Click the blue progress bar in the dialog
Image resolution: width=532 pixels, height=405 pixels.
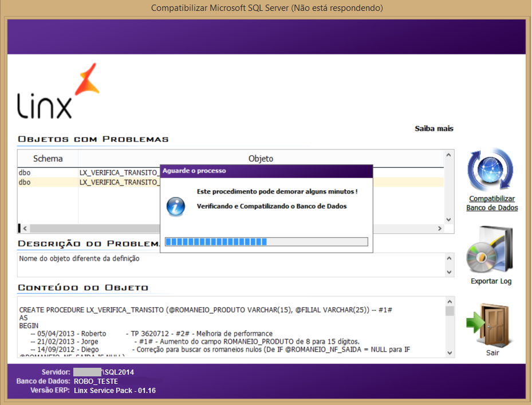point(266,242)
